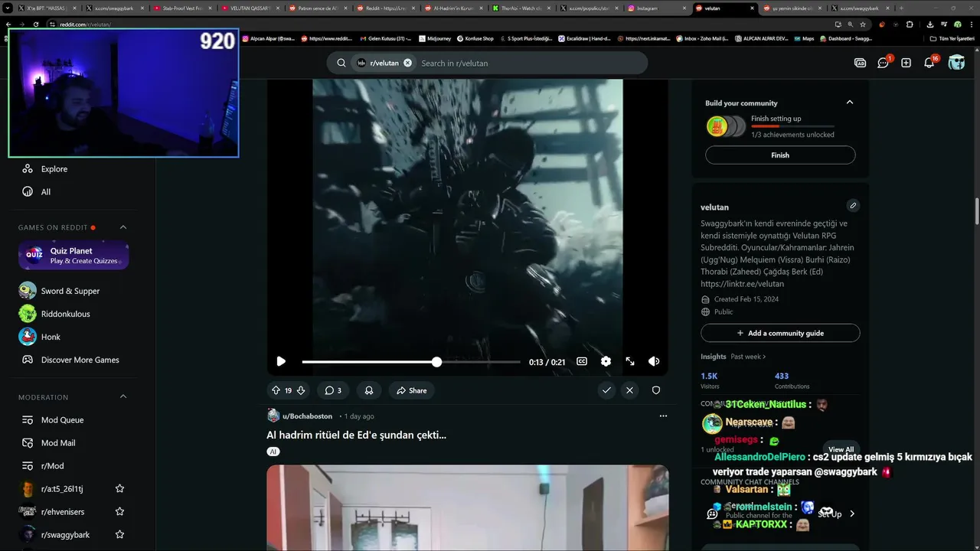Image resolution: width=980 pixels, height=551 pixels.
Task: Open notifications bell
Action: pos(929,63)
